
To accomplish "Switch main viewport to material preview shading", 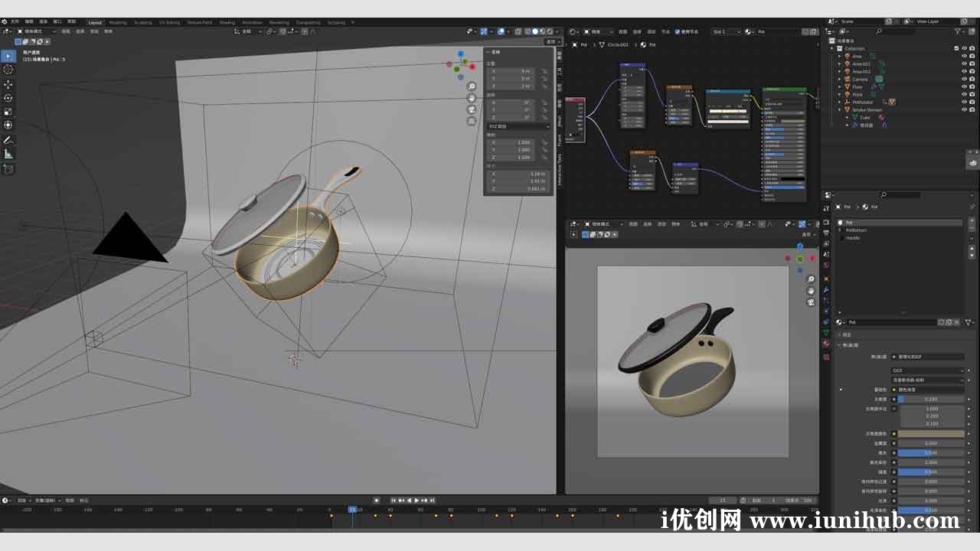I will 542,31.
